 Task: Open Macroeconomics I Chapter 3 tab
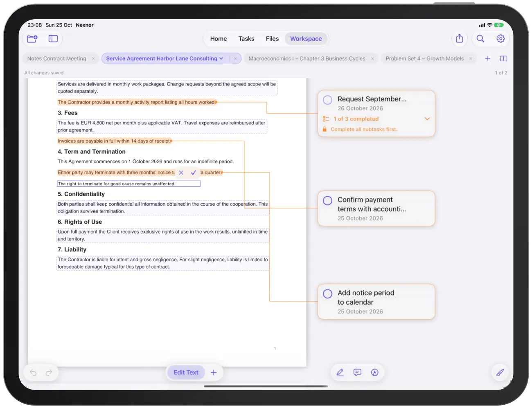pos(307,58)
